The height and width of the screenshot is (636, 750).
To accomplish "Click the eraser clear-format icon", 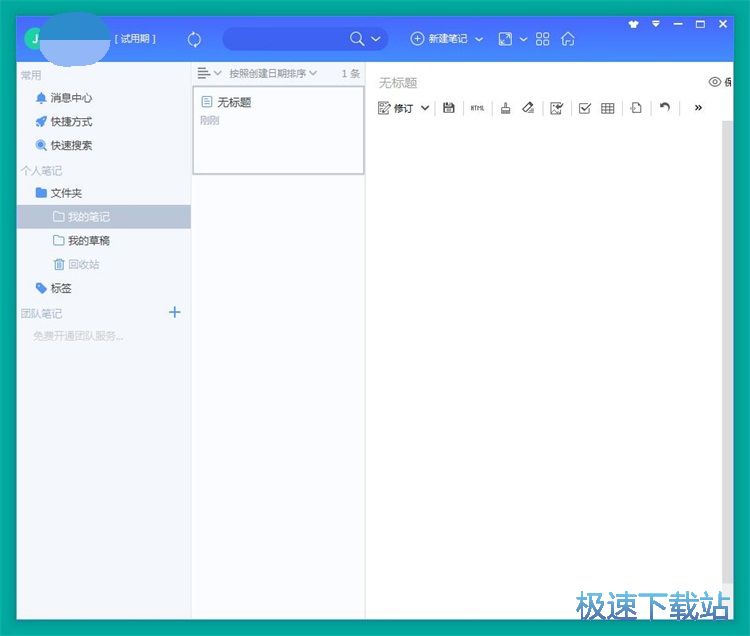I will (528, 108).
